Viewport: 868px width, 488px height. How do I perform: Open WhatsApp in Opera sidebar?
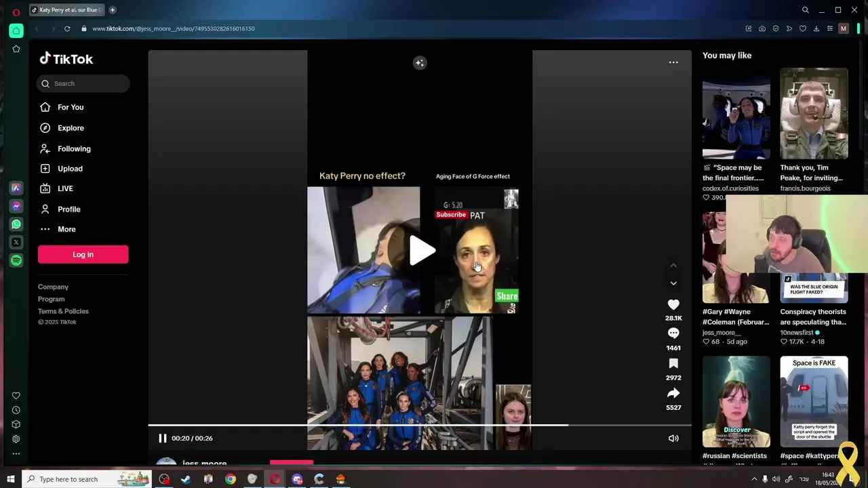coord(16,224)
